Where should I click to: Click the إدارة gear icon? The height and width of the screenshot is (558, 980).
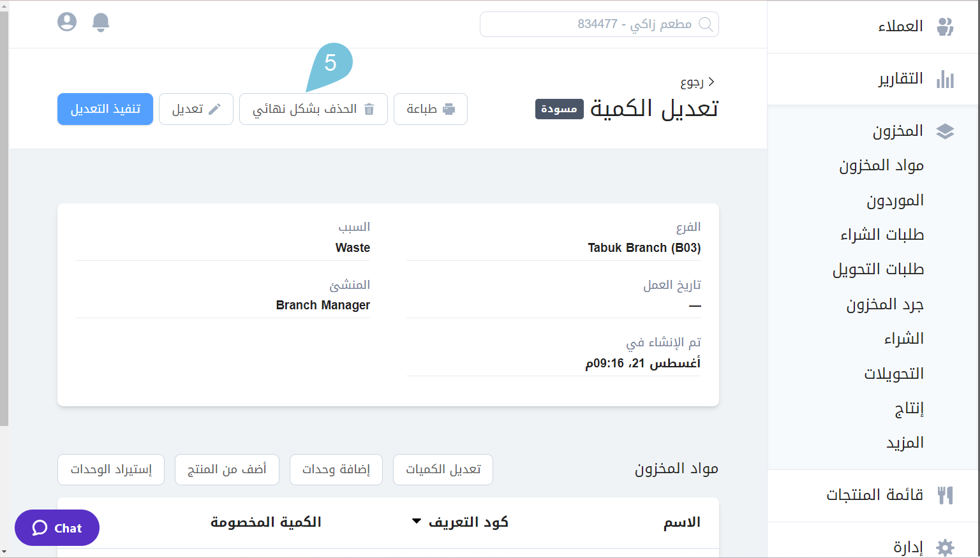click(x=945, y=547)
